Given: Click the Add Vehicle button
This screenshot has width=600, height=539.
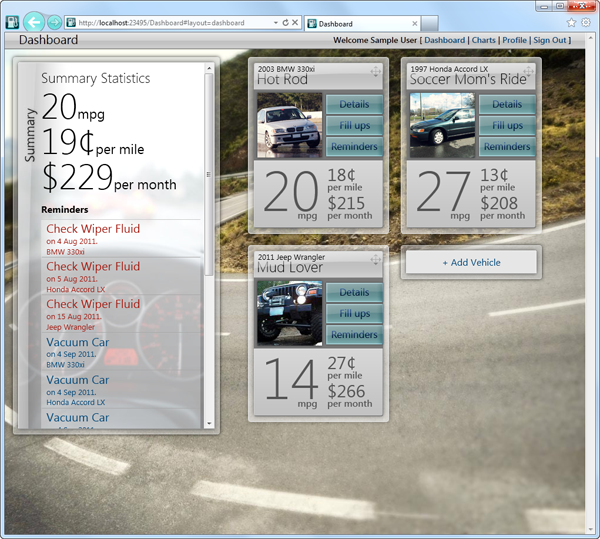Looking at the screenshot, I should (x=471, y=262).
